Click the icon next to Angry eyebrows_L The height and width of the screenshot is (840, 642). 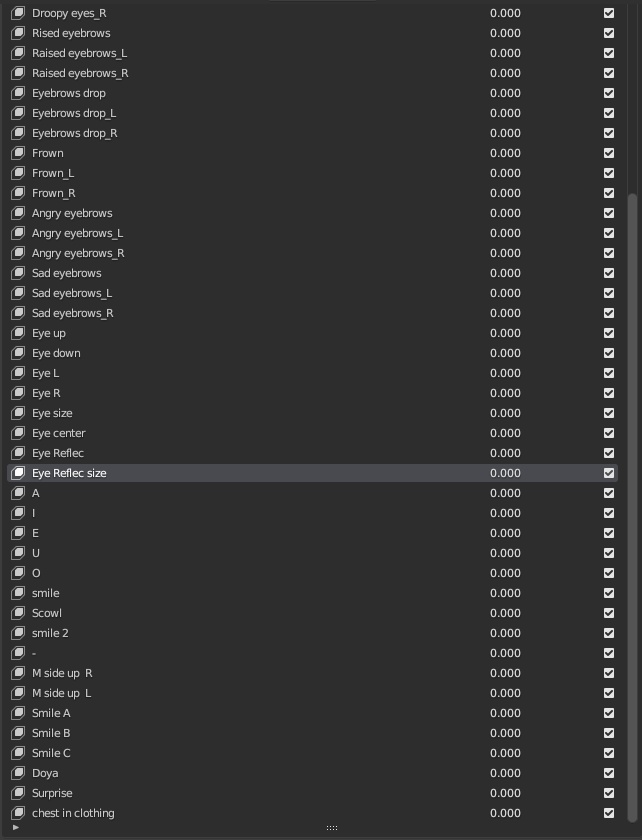(x=18, y=233)
